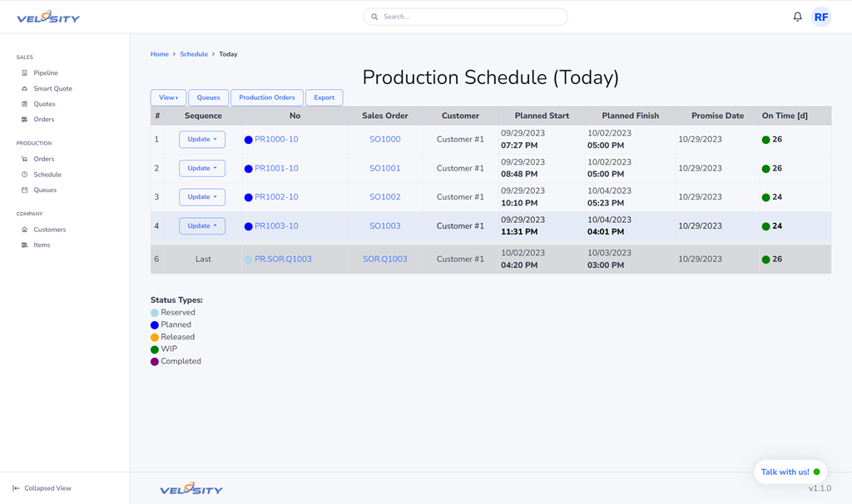Viewport: 852px width, 504px height.
Task: Open the PR1002-10 production order link
Action: [276, 197]
